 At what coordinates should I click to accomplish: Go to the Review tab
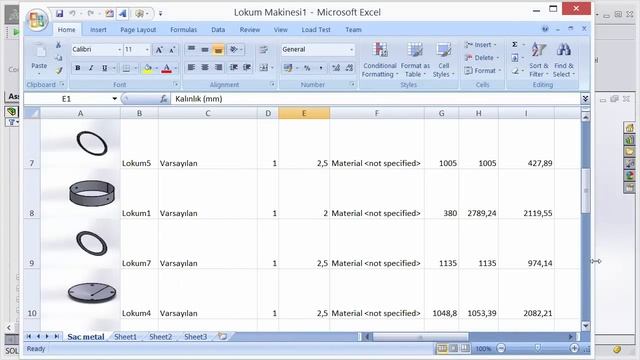pyautogui.click(x=249, y=29)
